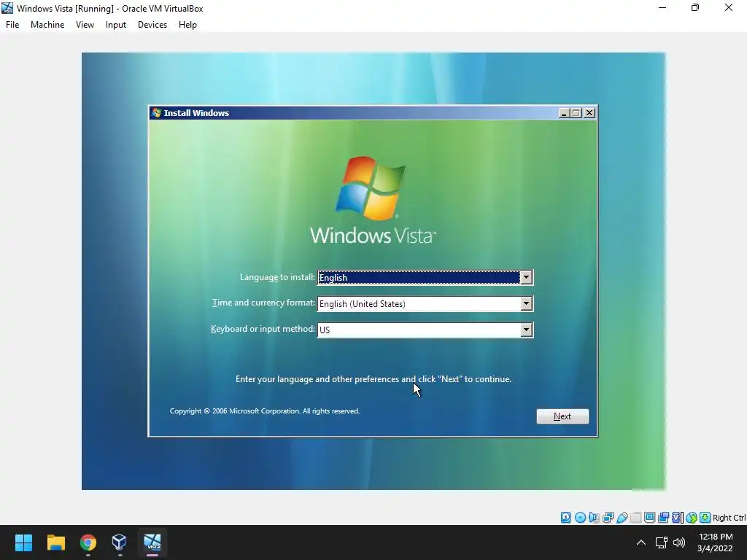Click the Keyboard or input method label
Image resolution: width=747 pixels, height=560 pixels.
click(x=263, y=329)
